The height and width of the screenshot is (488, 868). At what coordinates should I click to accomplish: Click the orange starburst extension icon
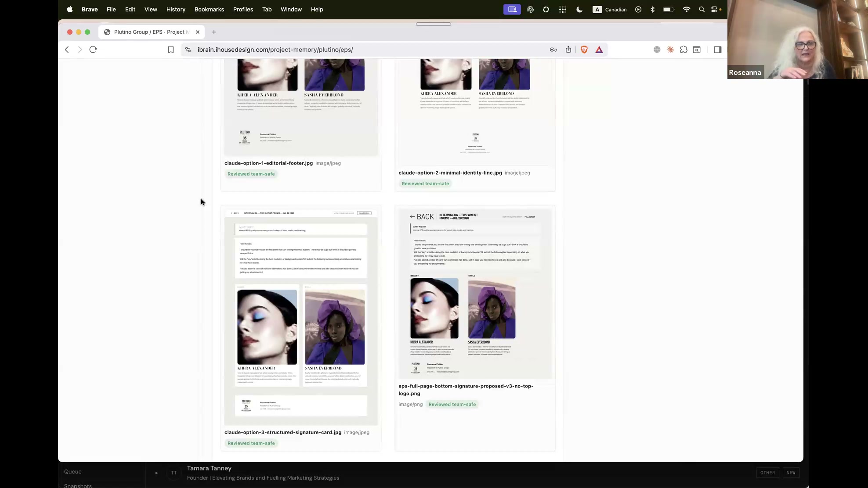click(670, 50)
